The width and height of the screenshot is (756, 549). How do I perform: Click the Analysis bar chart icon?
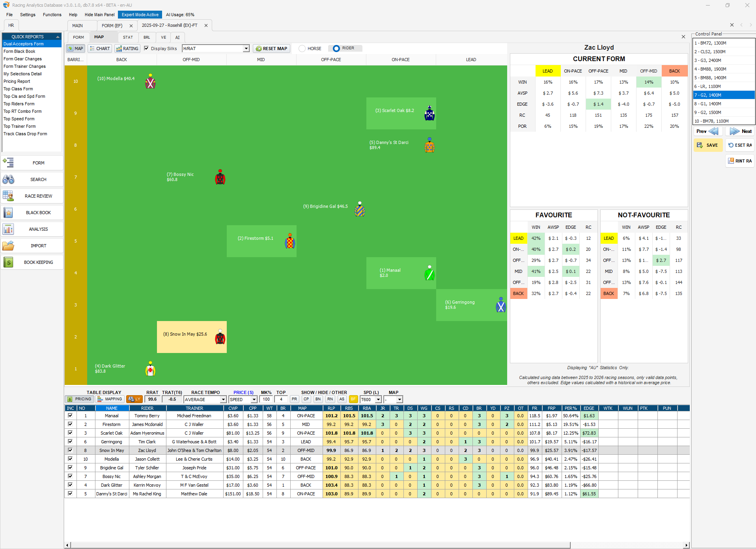[8, 229]
